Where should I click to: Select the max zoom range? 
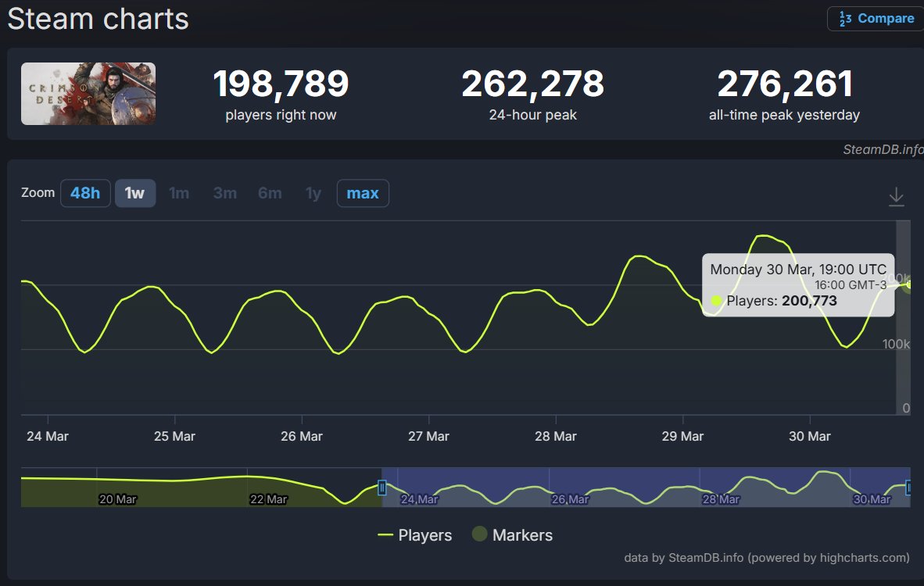point(363,193)
